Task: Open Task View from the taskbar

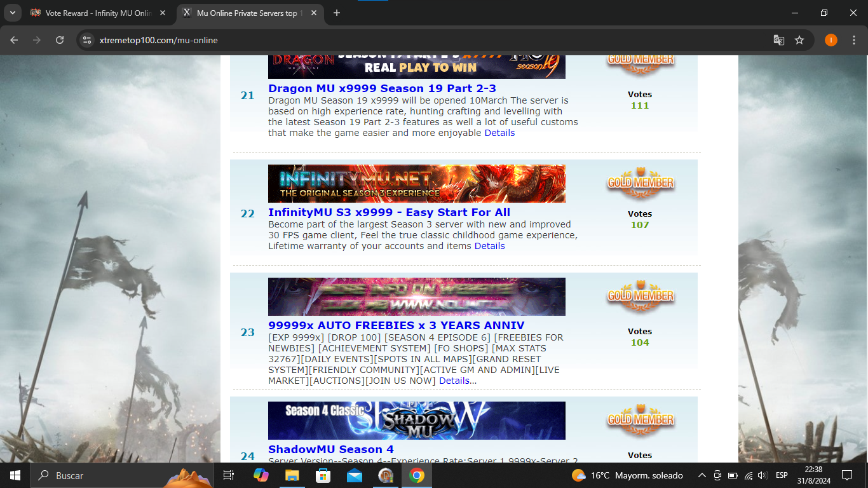Action: pyautogui.click(x=229, y=475)
